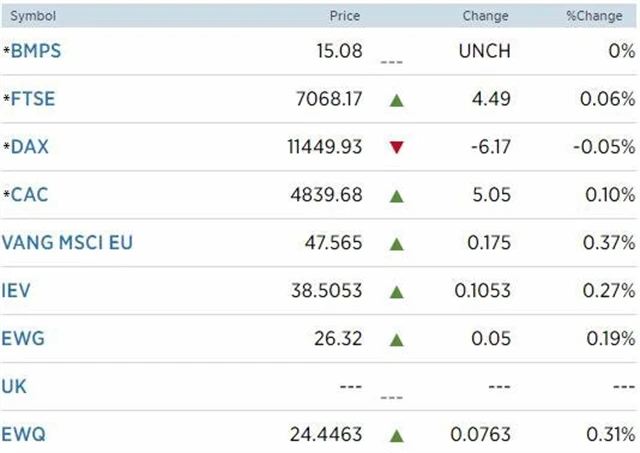Click the green up arrow for CAC

pos(397,195)
